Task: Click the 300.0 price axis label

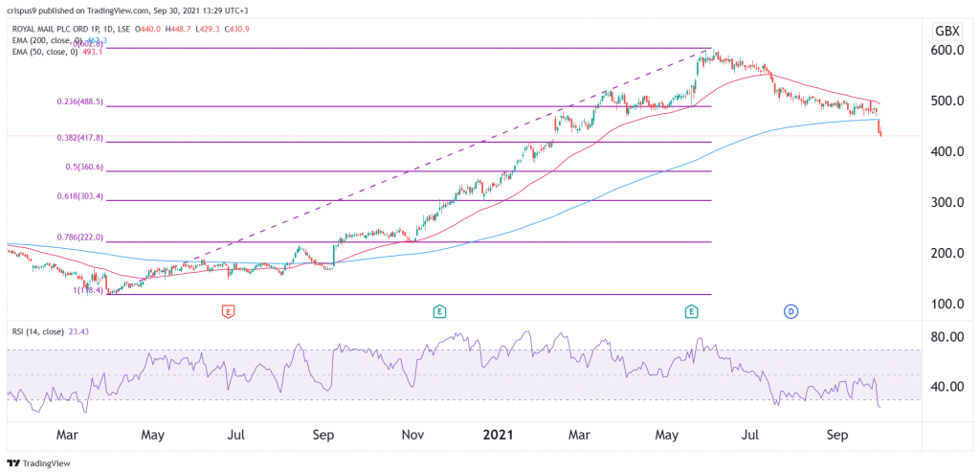Action: click(x=948, y=202)
